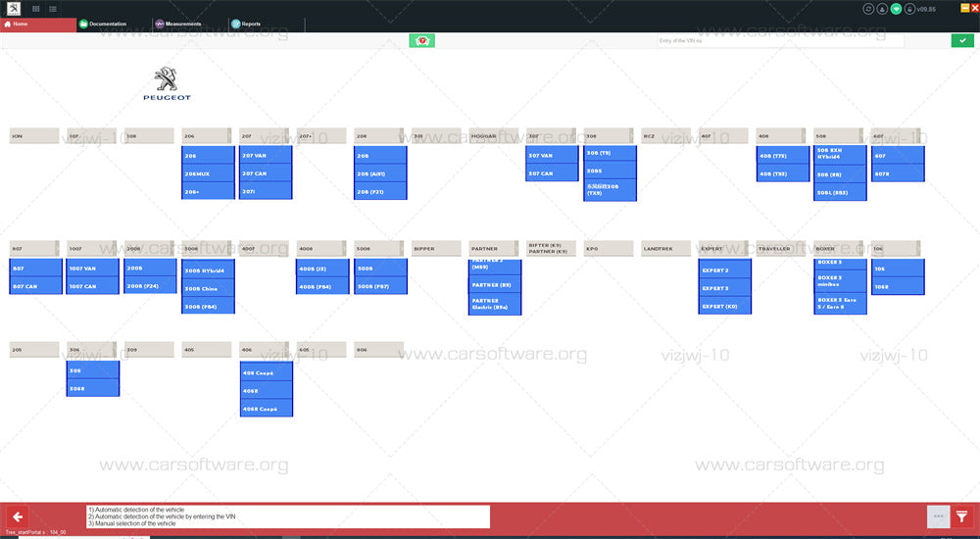This screenshot has width=980, height=539.
Task: Expand the 206 model header
Action: 207,135
